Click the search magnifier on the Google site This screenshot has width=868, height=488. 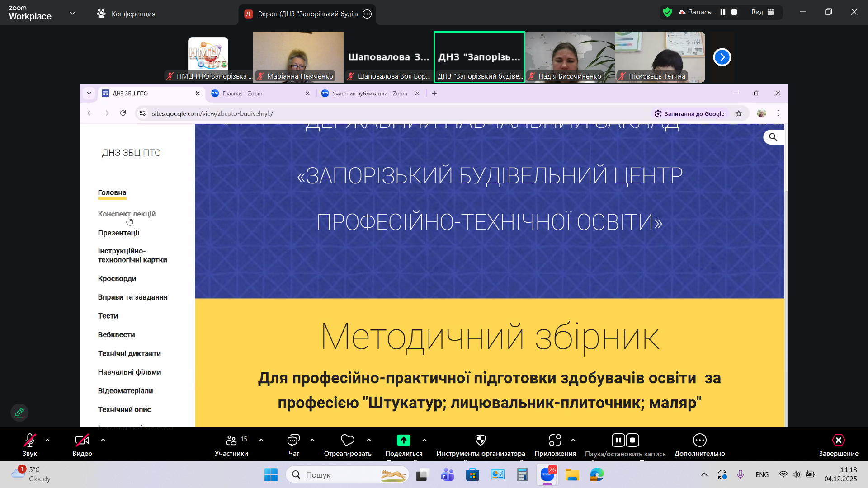pyautogui.click(x=773, y=137)
